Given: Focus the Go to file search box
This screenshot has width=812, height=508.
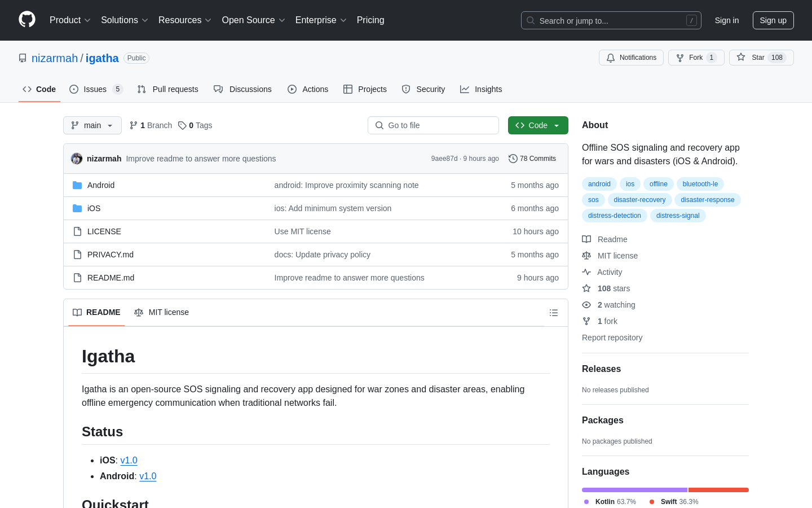Looking at the screenshot, I should pyautogui.click(x=433, y=125).
